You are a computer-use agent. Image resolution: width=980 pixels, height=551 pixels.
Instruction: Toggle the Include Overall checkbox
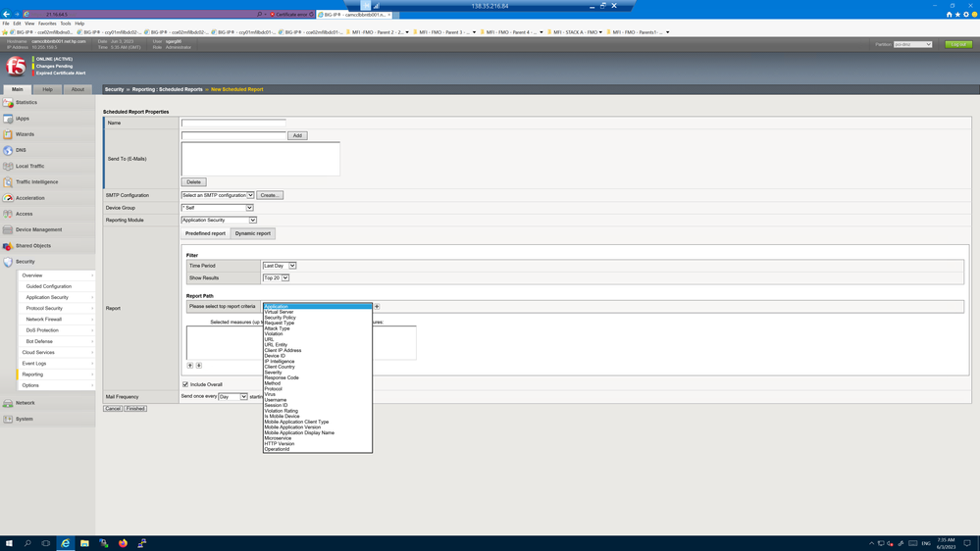coord(185,384)
